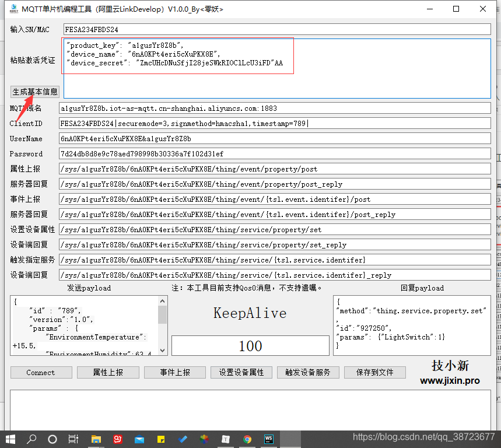This screenshot has height=448, width=501.
Task: Click the event topic field ending in identifer}/post_reply
Action: pyautogui.click(x=275, y=215)
